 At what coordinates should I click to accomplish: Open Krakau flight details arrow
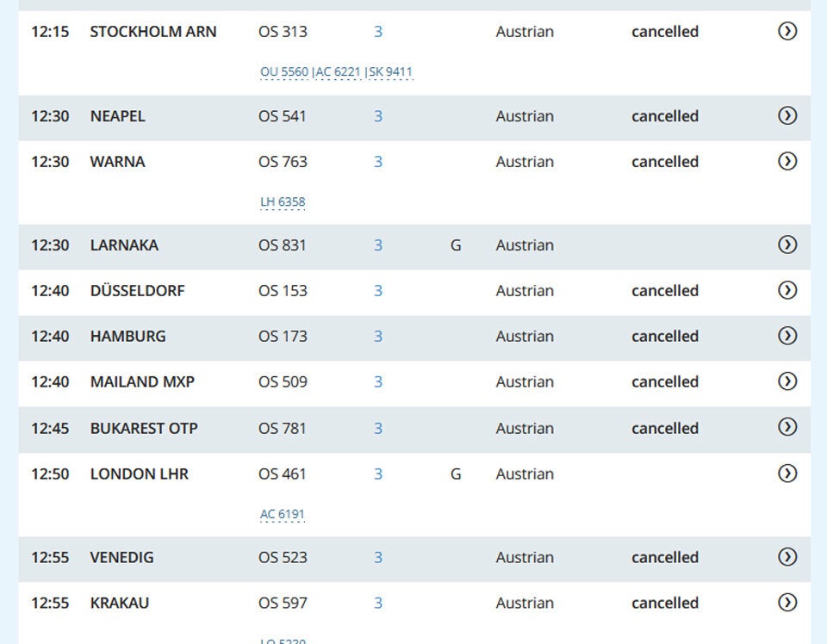(x=787, y=603)
